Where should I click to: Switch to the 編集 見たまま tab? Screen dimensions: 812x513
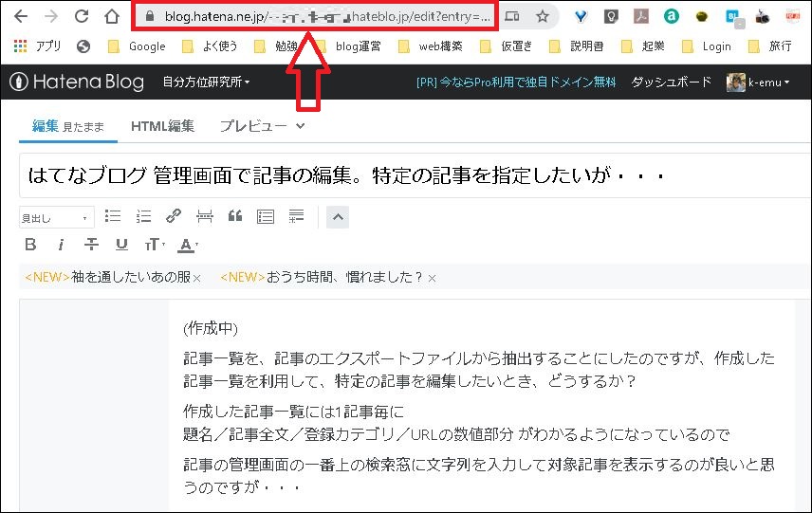point(68,126)
